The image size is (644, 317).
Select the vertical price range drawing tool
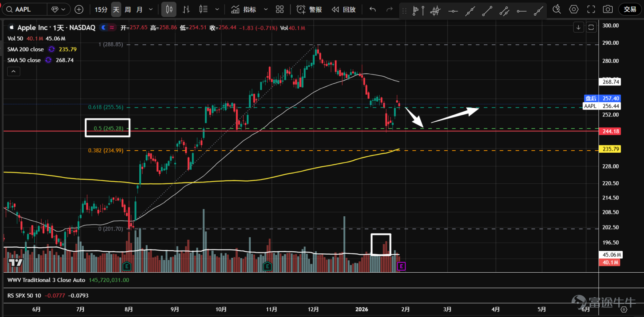coord(423,11)
